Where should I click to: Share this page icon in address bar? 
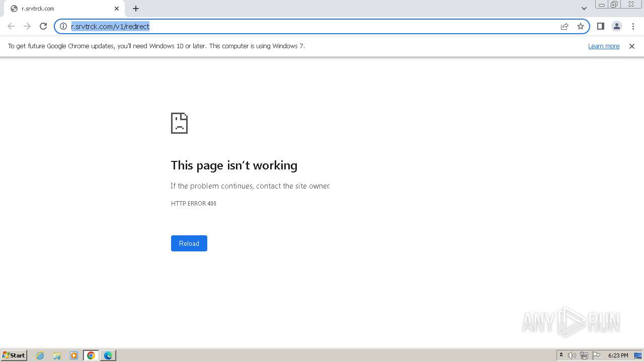coord(565,26)
